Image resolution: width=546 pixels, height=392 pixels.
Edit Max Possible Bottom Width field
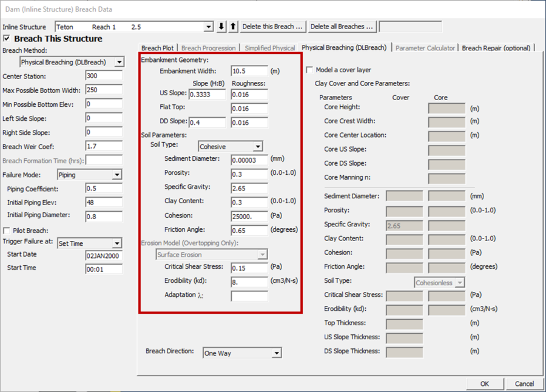[x=104, y=90]
